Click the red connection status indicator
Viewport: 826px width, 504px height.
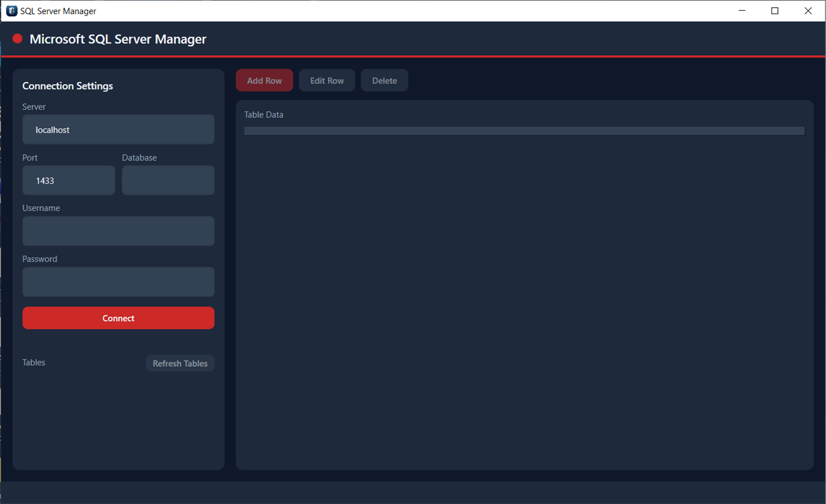click(17, 39)
